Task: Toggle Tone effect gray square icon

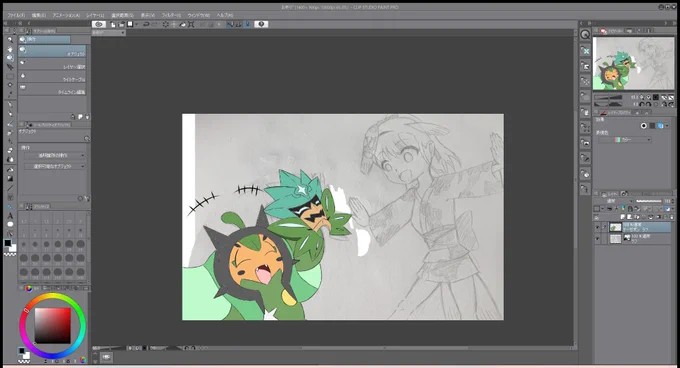Action: tap(652, 126)
